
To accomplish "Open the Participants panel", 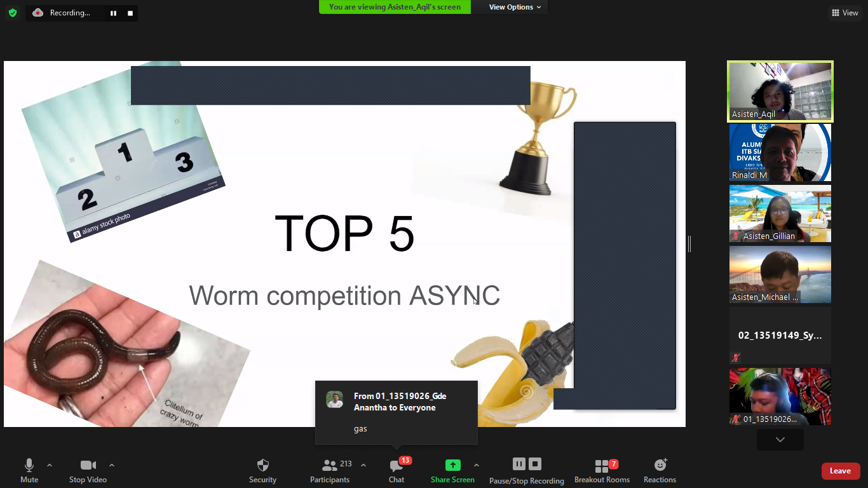I will click(x=330, y=471).
